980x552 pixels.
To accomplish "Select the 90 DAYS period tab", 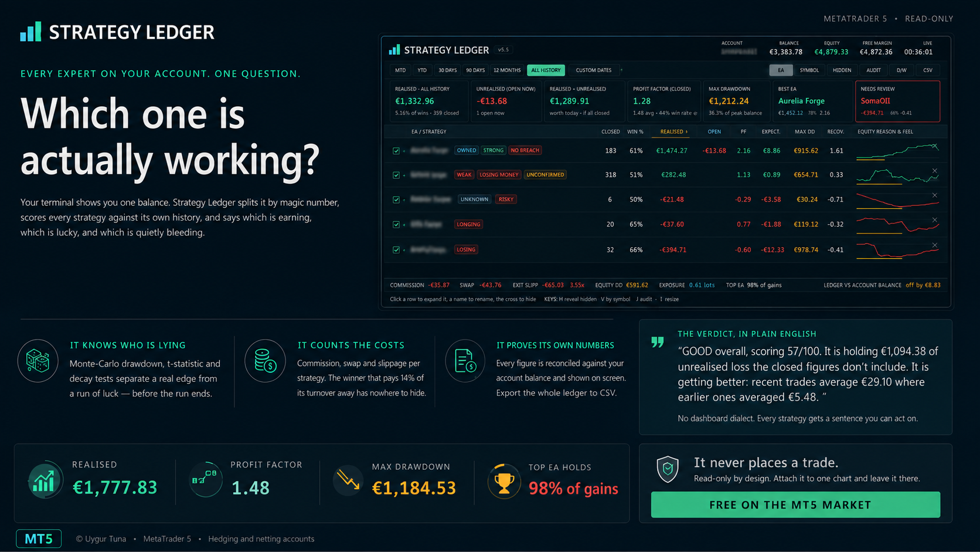I will tap(475, 70).
